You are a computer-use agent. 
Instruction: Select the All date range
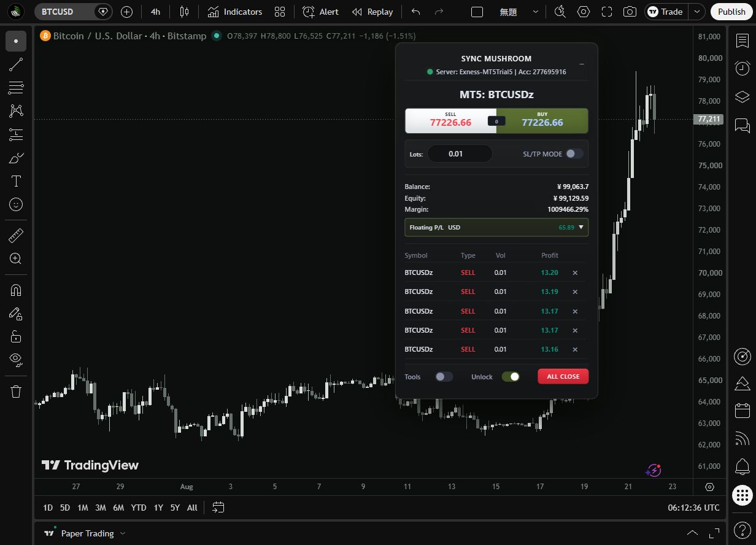[192, 508]
